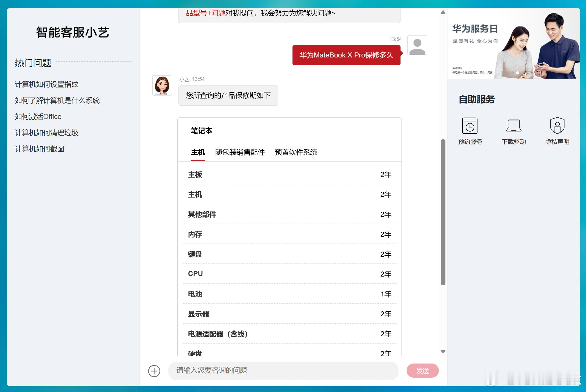Click the 华为服务日 banner image
Image resolution: width=586 pixels, height=392 pixels.
(x=514, y=43)
